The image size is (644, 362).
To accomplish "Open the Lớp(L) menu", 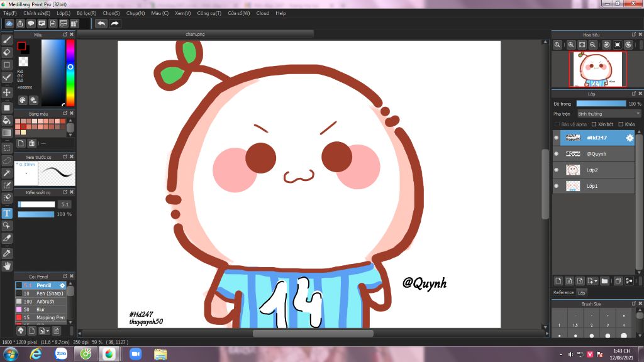I will (x=64, y=13).
